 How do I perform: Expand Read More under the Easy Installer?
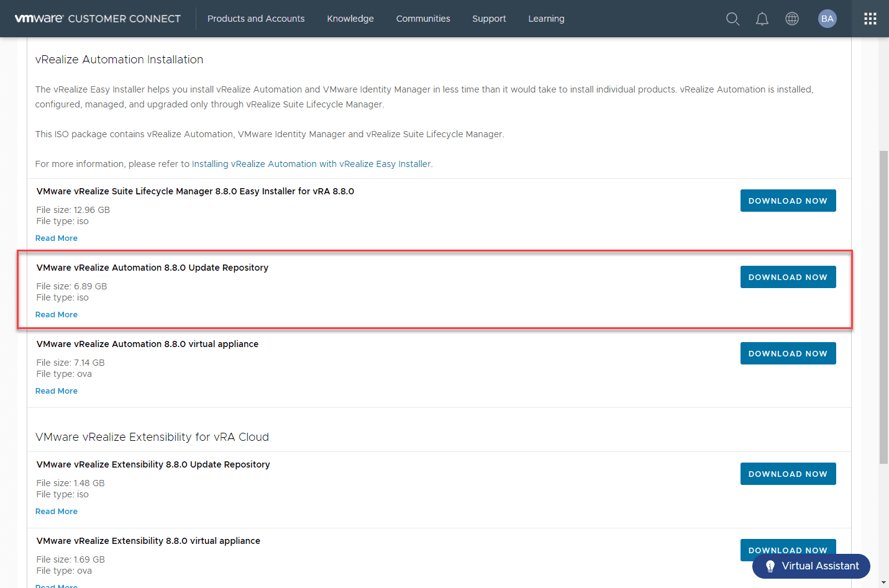tap(57, 238)
